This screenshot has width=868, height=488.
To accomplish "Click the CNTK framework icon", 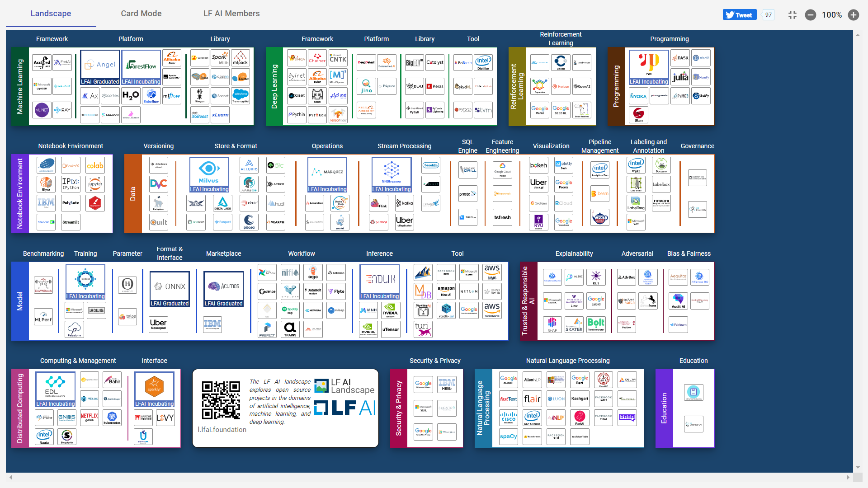I will (x=338, y=58).
